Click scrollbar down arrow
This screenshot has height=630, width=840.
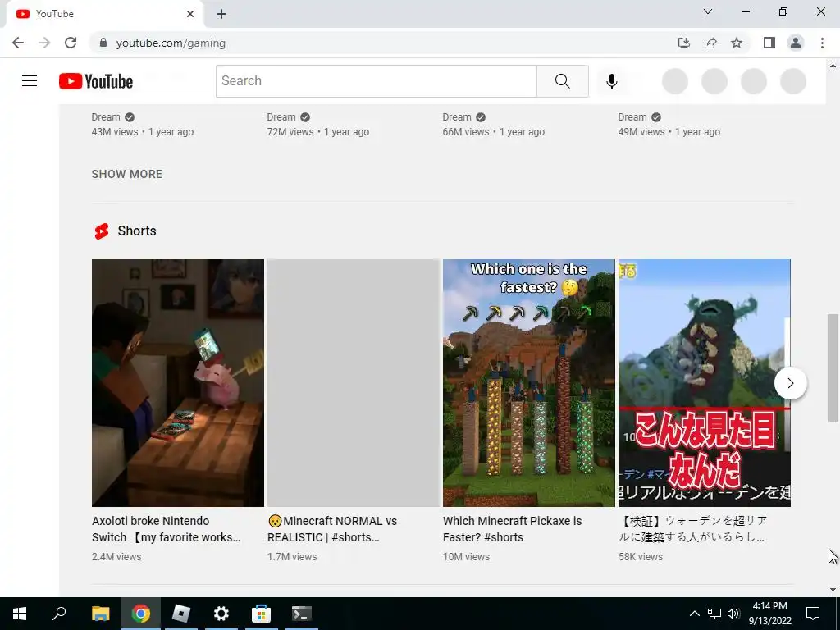(x=833, y=590)
